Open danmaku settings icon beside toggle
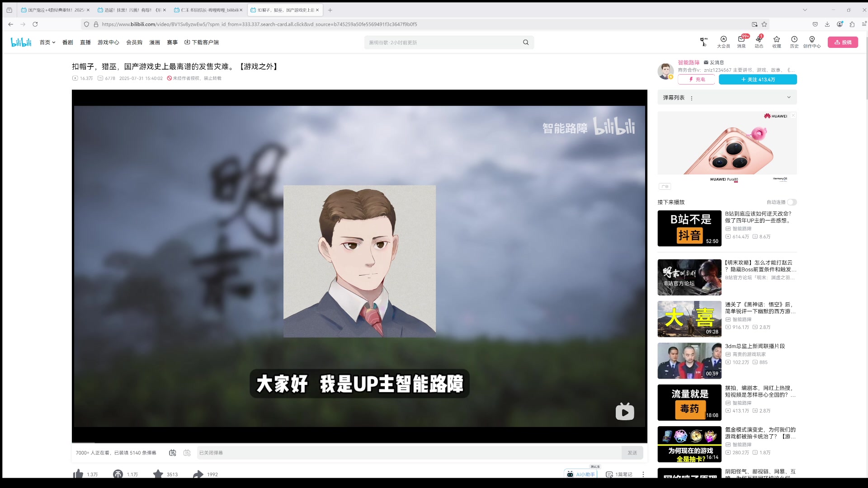Screen dimensions: 868x488 click(x=187, y=453)
